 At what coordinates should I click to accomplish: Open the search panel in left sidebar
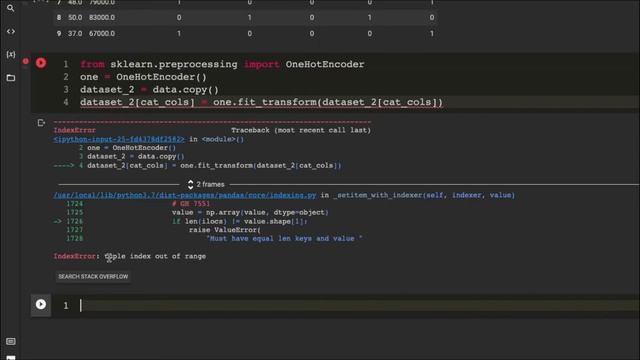[11, 8]
